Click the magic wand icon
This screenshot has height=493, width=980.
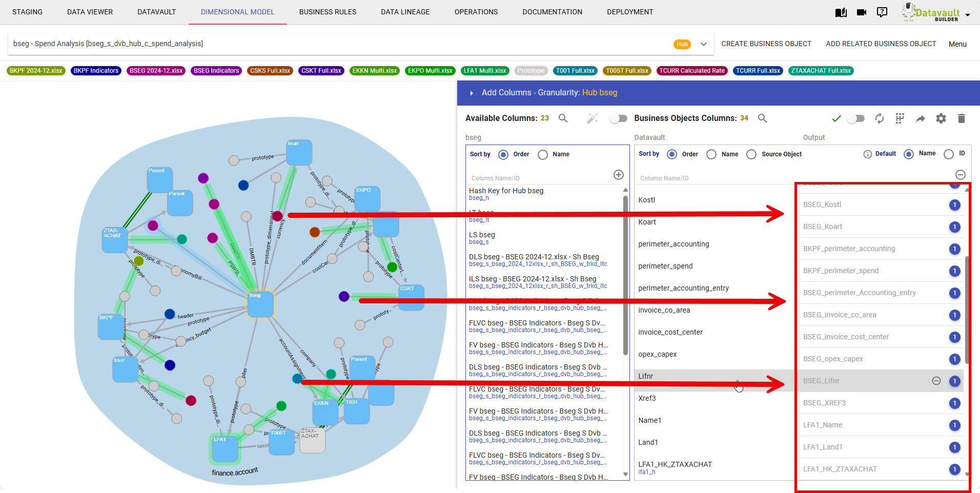[592, 118]
